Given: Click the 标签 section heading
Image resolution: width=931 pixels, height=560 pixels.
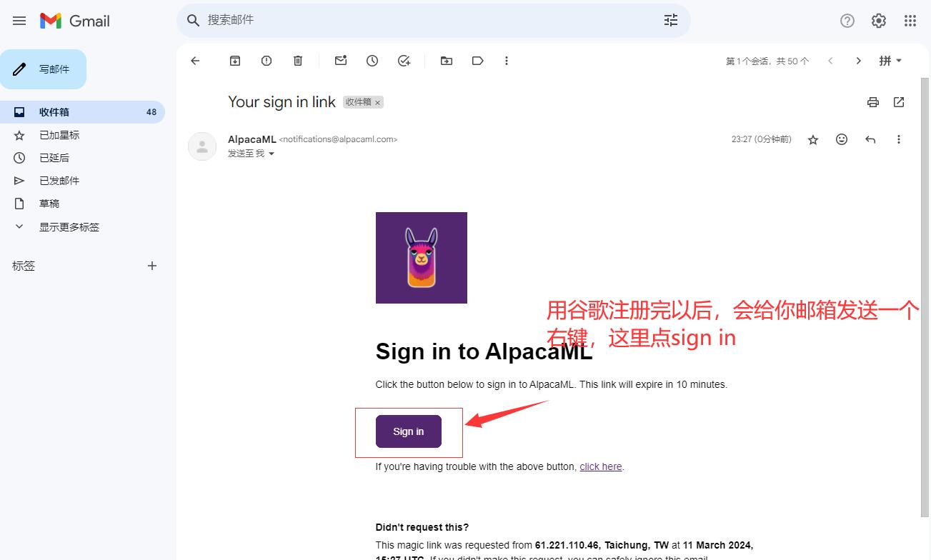Looking at the screenshot, I should click(x=24, y=266).
